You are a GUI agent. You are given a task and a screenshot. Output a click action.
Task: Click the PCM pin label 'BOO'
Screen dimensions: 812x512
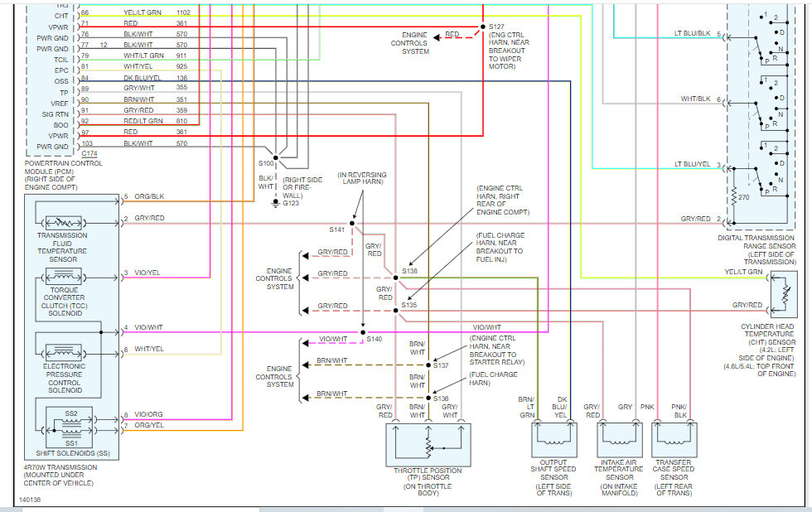tap(60, 125)
